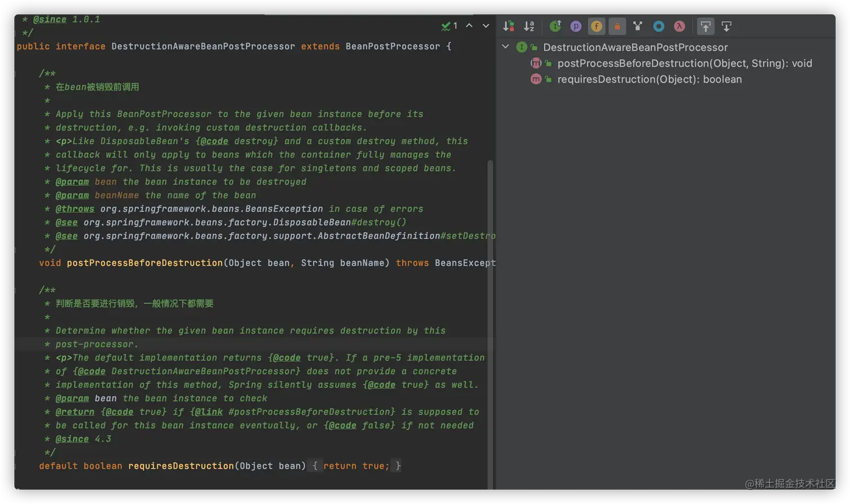Collapse the DestructionAwareBeanPostProcessor tree node
Viewport: 850px width, 504px height.
505,47
